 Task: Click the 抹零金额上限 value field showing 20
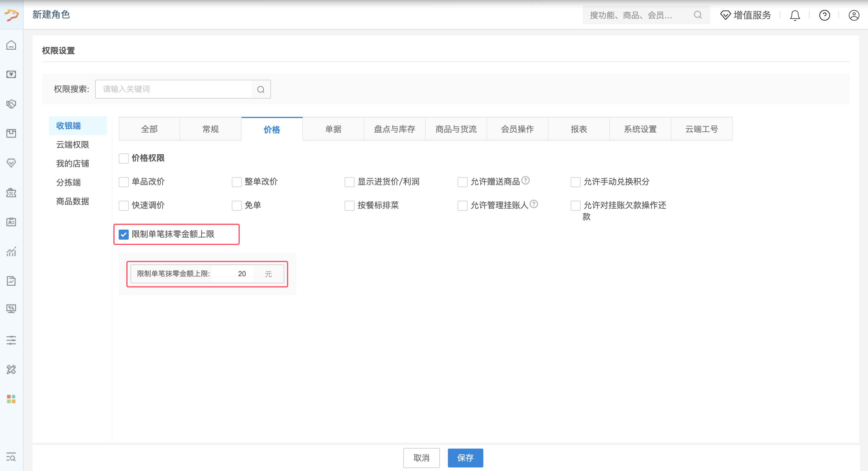click(x=233, y=274)
